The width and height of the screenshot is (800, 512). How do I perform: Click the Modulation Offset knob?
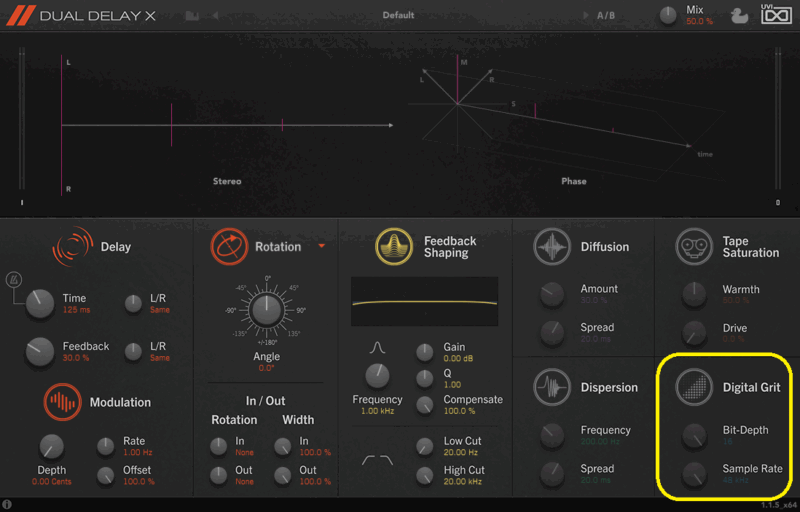coord(106,476)
